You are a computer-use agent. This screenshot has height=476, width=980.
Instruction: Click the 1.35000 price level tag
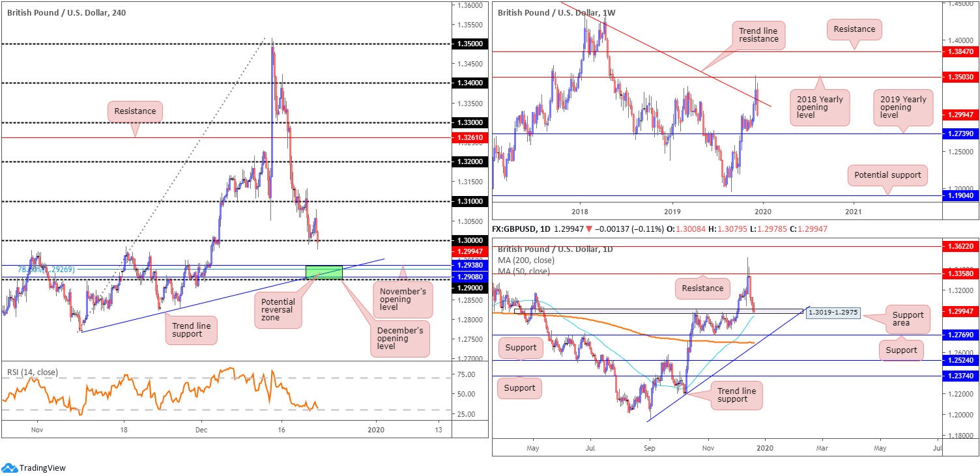tap(469, 44)
